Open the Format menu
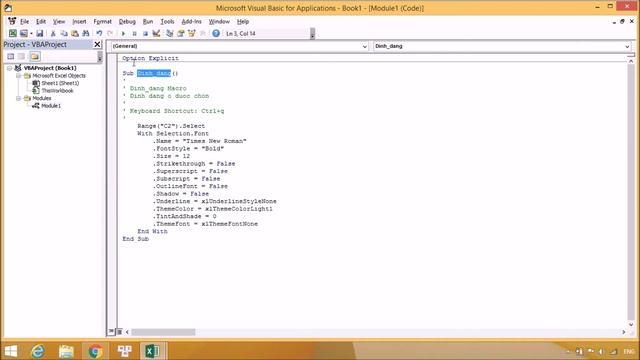 pyautogui.click(x=102, y=22)
